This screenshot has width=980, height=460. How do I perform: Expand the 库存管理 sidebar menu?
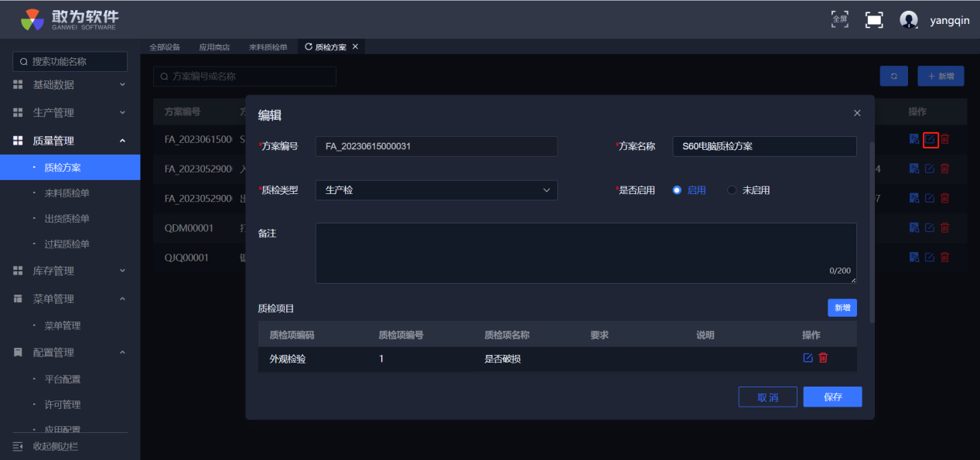coord(70,271)
